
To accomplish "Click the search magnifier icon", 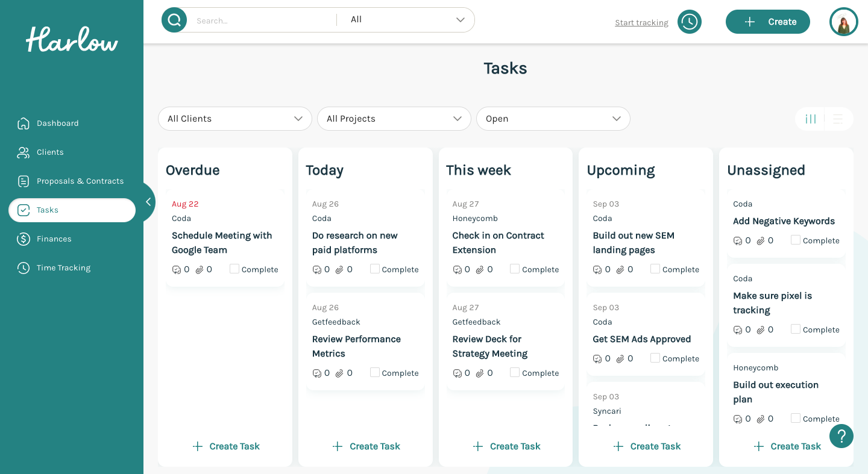I will coord(174,19).
